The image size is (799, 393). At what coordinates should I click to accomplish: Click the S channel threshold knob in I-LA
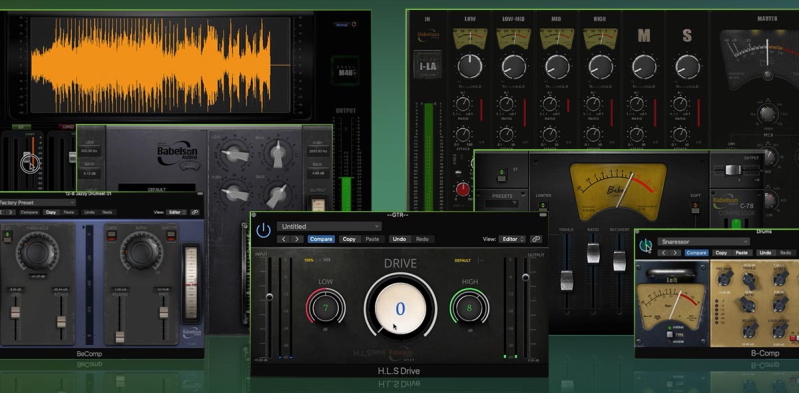[x=687, y=66]
